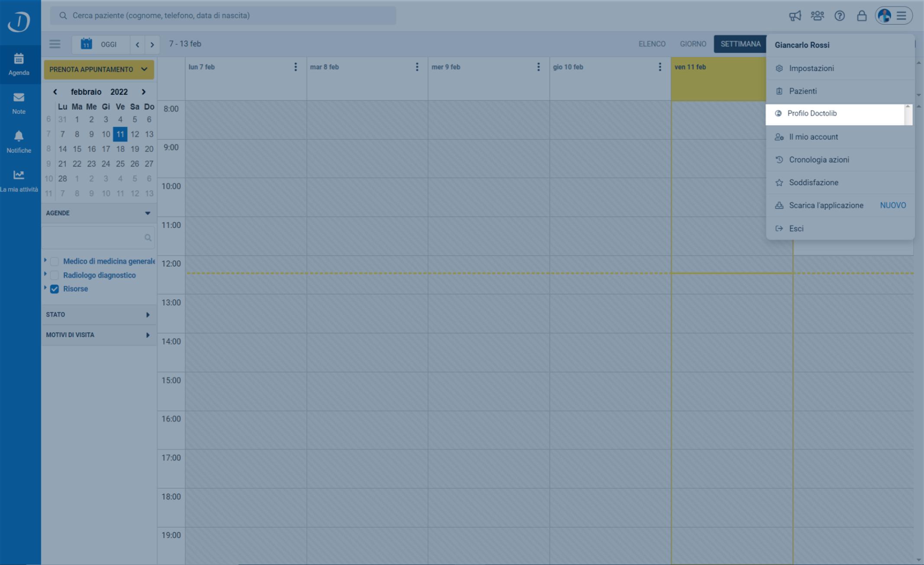Switch to GIORNO view
This screenshot has height=565, width=924.
point(693,44)
